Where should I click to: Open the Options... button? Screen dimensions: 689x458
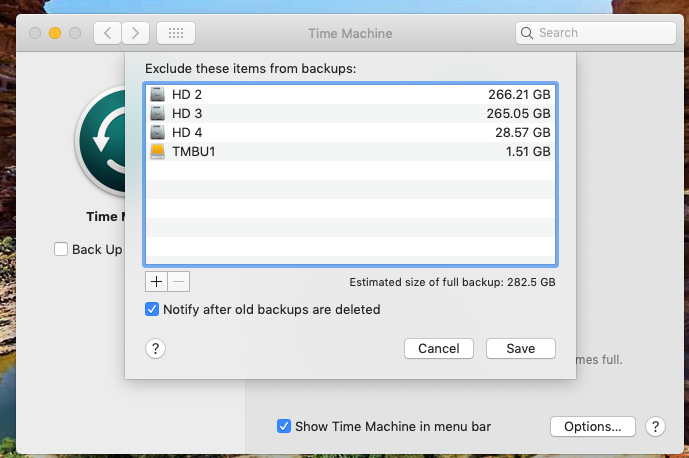[592, 426]
